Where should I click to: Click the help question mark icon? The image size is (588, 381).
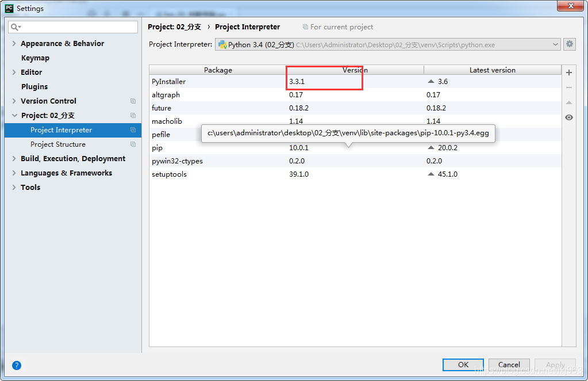[17, 365]
